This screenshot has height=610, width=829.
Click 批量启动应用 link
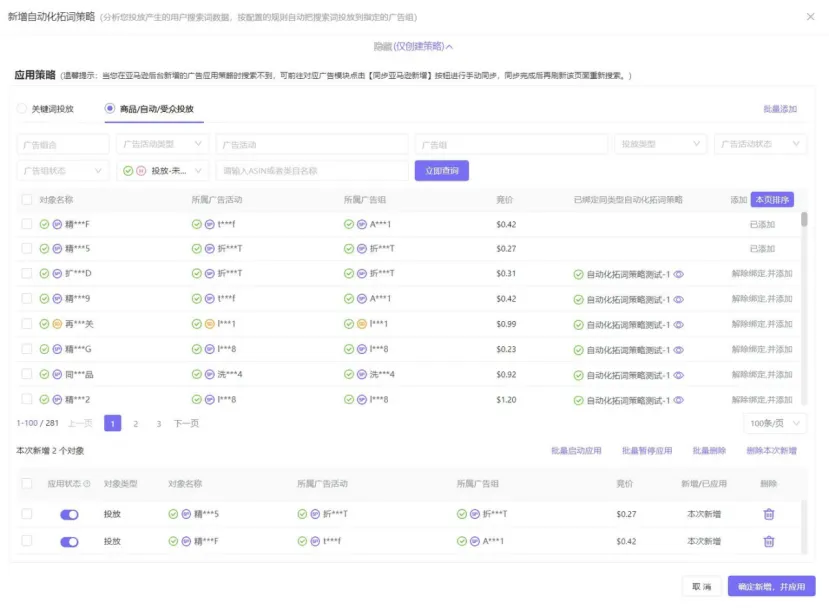(x=576, y=451)
